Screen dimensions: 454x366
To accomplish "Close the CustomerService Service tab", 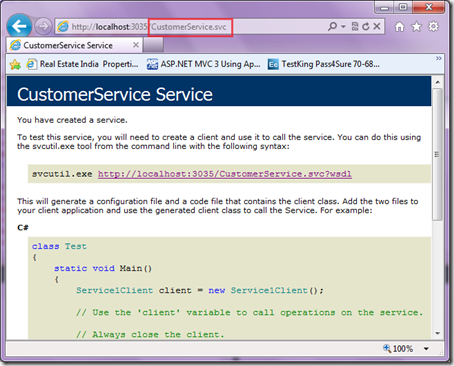I will point(136,45).
